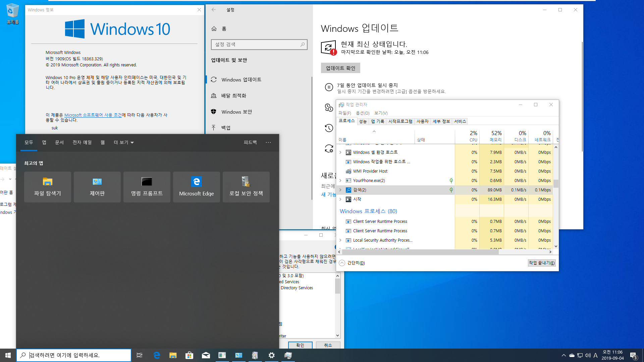Show hidden tray icons chevron
Image resolution: width=644 pixels, height=362 pixels.
coord(564,355)
